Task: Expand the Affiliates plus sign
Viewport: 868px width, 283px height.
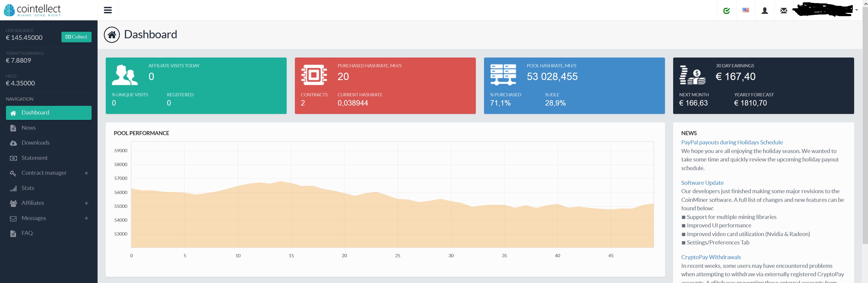Action: tap(86, 203)
